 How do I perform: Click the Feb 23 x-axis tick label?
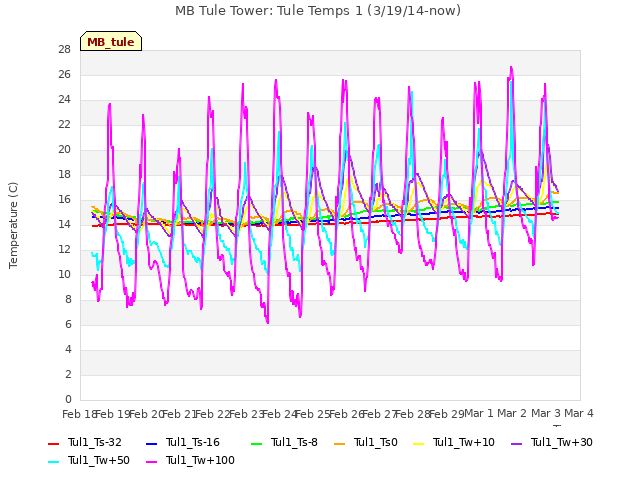click(x=246, y=414)
